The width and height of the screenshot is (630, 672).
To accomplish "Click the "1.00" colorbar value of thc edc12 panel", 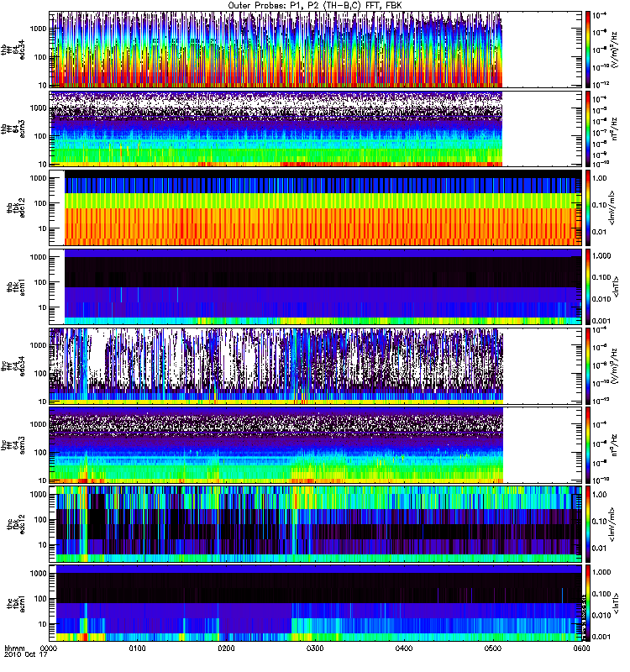I will click(x=600, y=495).
